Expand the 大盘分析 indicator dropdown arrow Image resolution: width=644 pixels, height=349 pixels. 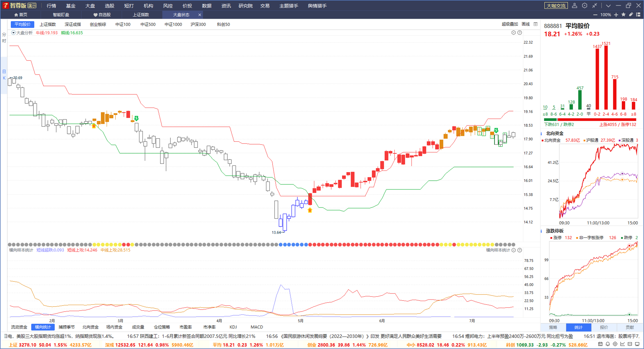click(14, 33)
